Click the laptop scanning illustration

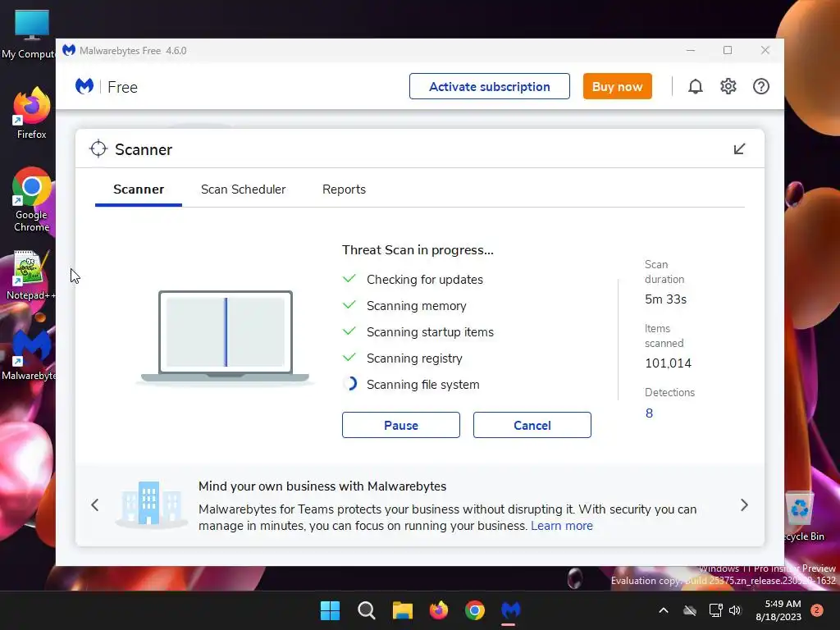point(225,337)
